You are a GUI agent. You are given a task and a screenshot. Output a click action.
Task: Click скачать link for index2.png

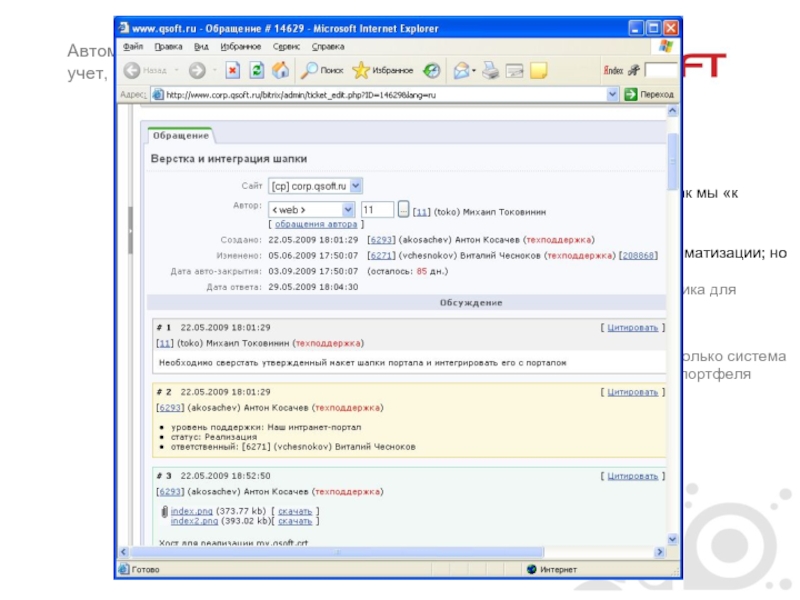[295, 521]
